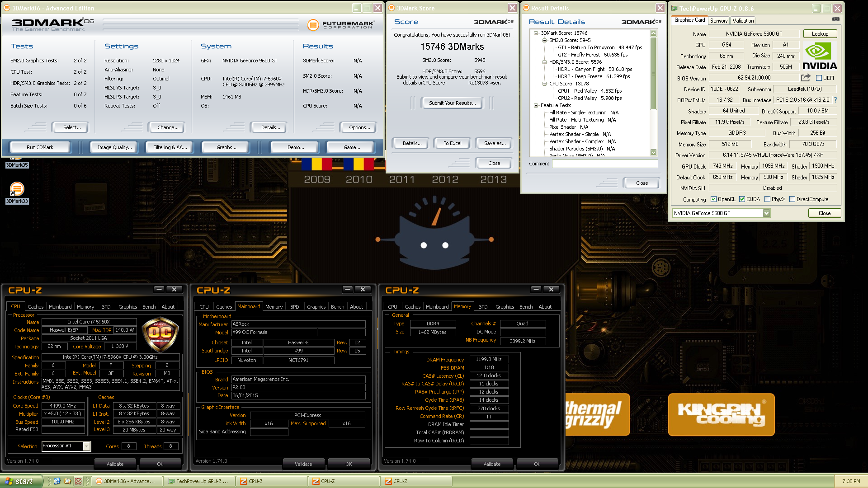Click the Kingpin Cooling logo on the desktop

click(722, 414)
